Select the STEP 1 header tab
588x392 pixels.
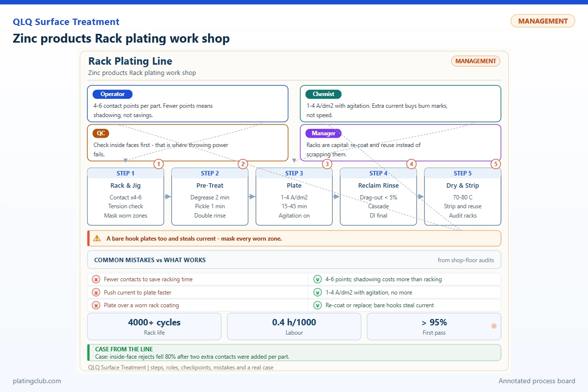125,173
